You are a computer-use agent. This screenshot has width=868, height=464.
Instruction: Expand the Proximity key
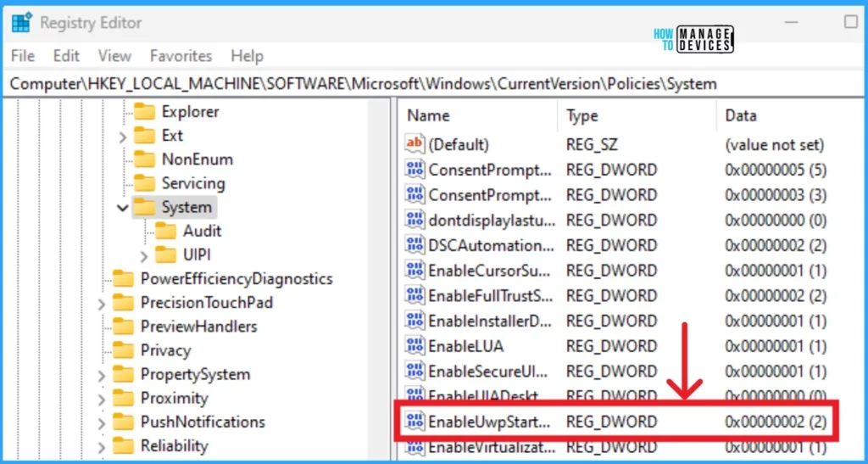coord(102,400)
